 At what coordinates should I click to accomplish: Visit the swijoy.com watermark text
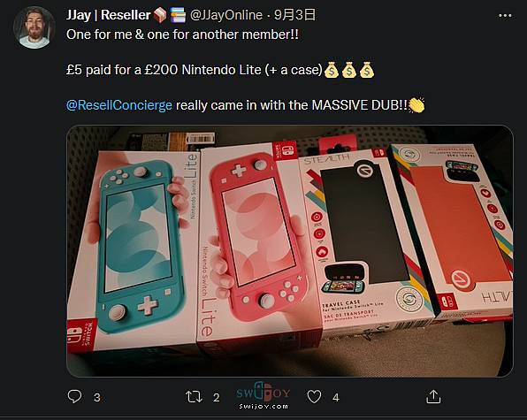click(263, 406)
